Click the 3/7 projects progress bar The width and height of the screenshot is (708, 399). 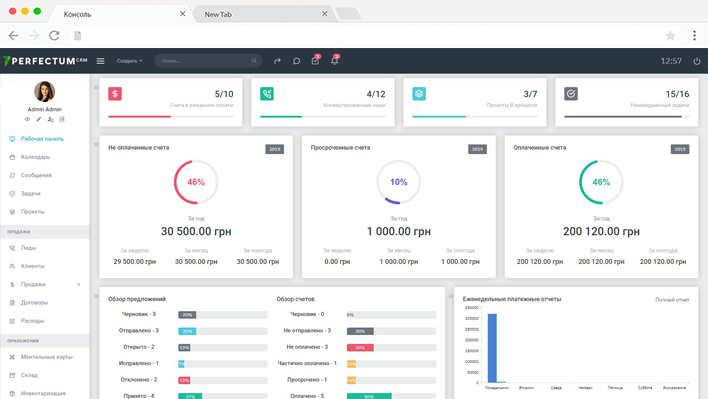point(475,116)
